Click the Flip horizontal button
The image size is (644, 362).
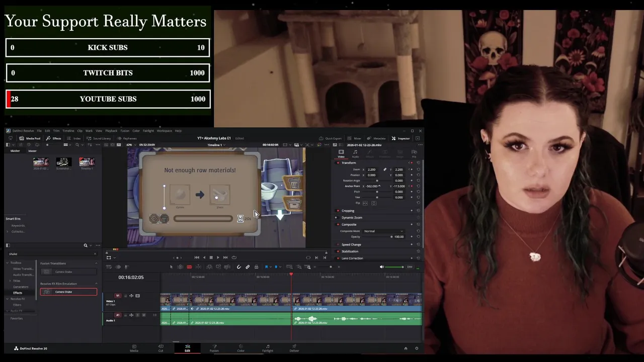point(365,203)
